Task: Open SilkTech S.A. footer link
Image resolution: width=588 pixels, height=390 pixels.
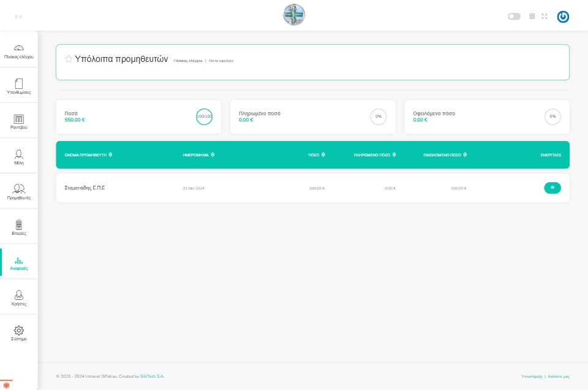Action: (153, 376)
